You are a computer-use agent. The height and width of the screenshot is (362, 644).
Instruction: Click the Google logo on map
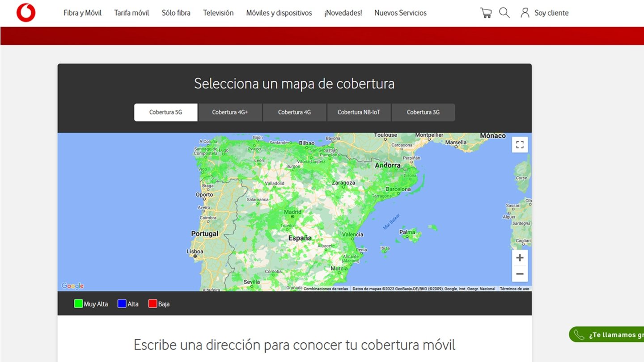pyautogui.click(x=72, y=286)
